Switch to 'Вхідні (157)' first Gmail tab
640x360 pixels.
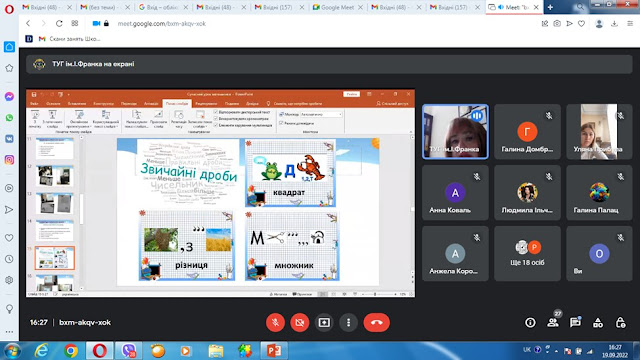pyautogui.click(x=278, y=7)
